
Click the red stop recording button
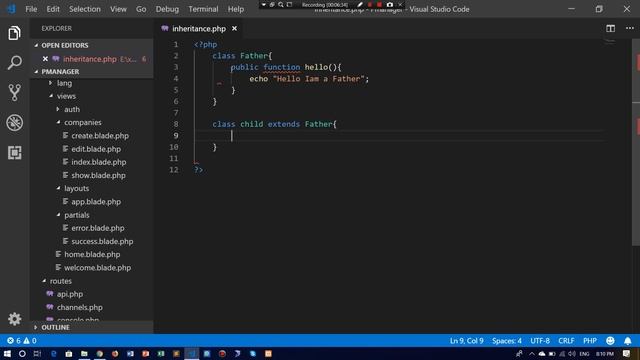(x=379, y=4)
